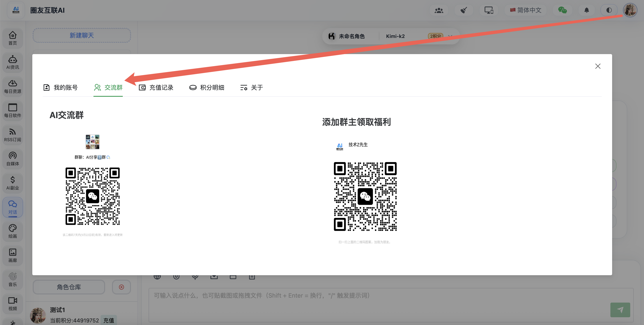Open the 角色仓库 button
The width and height of the screenshot is (644, 325).
[x=69, y=287]
